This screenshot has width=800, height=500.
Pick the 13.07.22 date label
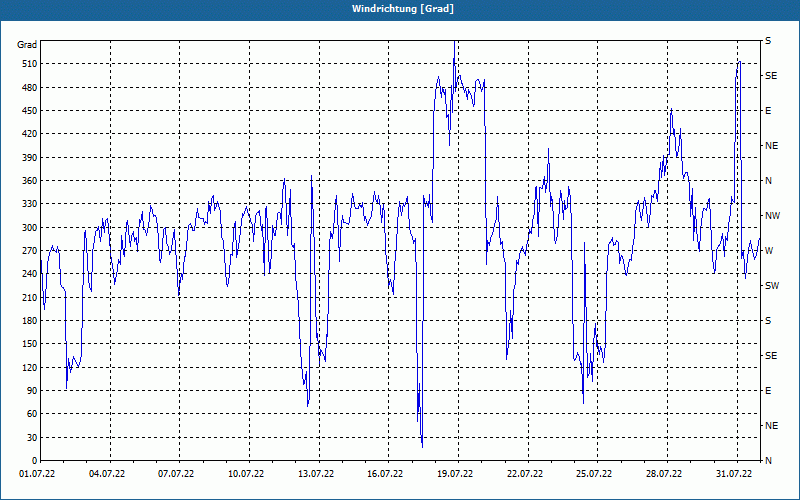316,474
